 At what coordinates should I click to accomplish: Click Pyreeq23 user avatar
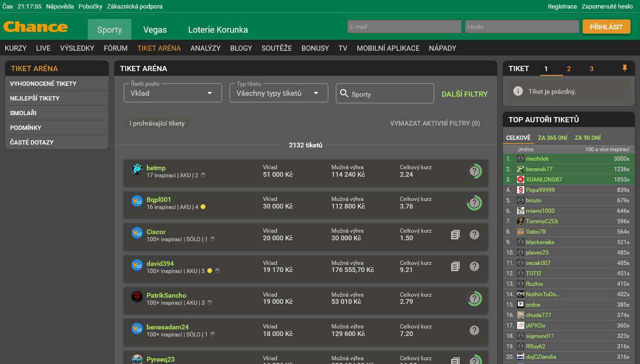coord(137,359)
